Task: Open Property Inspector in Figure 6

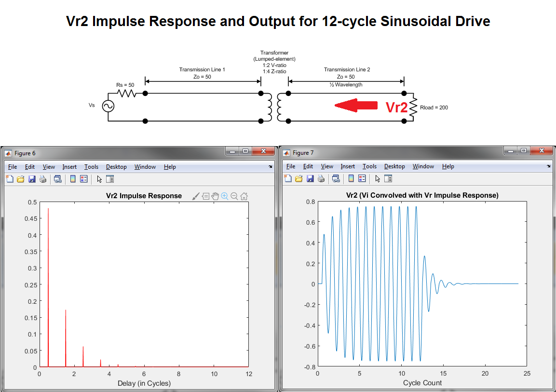Action: (110, 179)
